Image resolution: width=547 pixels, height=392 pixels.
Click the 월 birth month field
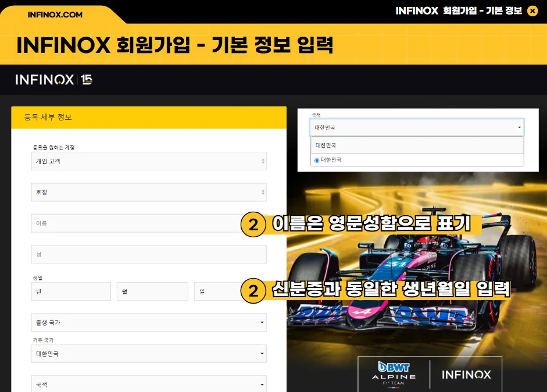(x=152, y=291)
